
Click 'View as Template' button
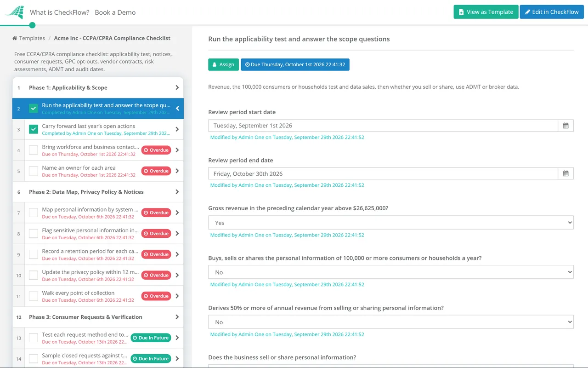(x=486, y=12)
